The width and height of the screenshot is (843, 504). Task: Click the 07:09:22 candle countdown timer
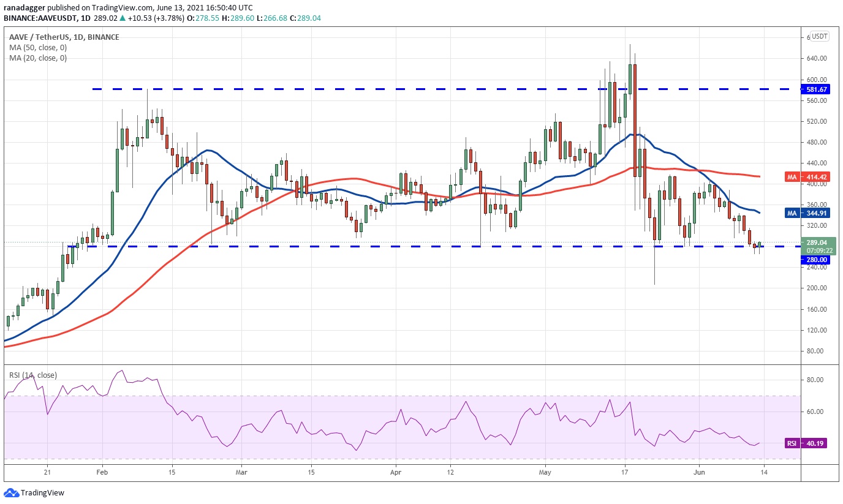[x=818, y=250]
